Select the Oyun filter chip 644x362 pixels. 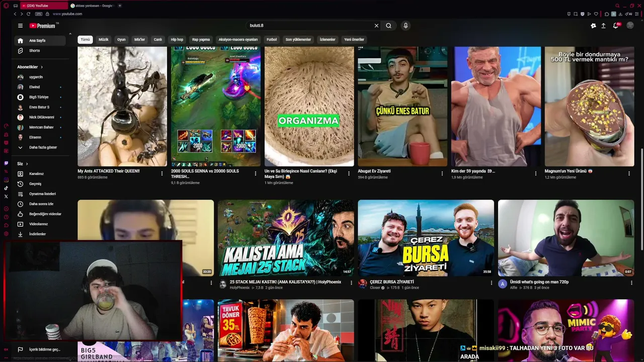[121, 39]
